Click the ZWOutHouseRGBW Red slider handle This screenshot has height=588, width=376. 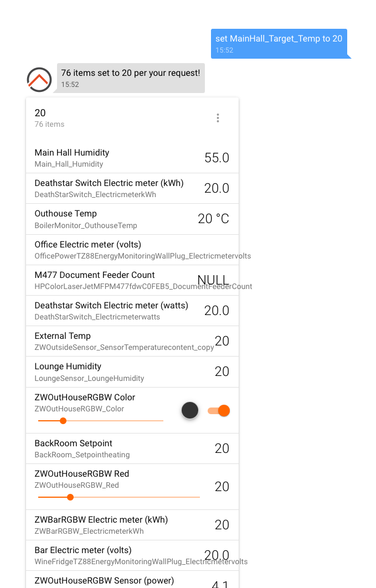[x=70, y=497]
